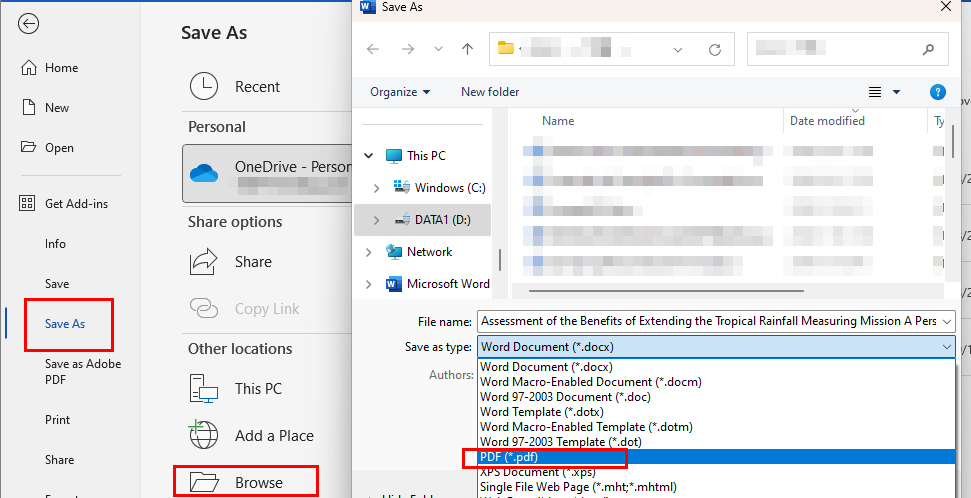Click the This PC computer icon in Other locations
Screen dimensions: 971x498
(x=204, y=389)
